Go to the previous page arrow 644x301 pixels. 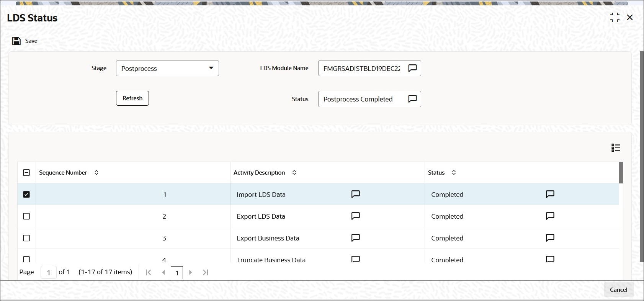163,272
